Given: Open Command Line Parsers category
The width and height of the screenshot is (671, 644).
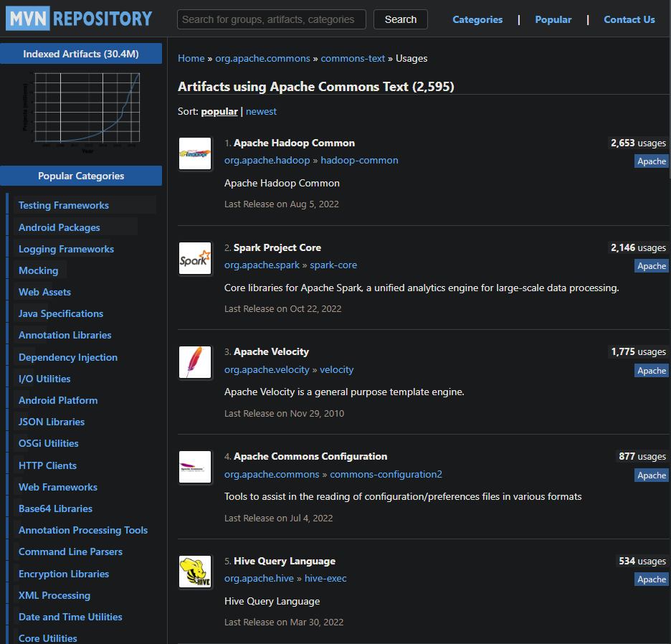Looking at the screenshot, I should tap(70, 551).
